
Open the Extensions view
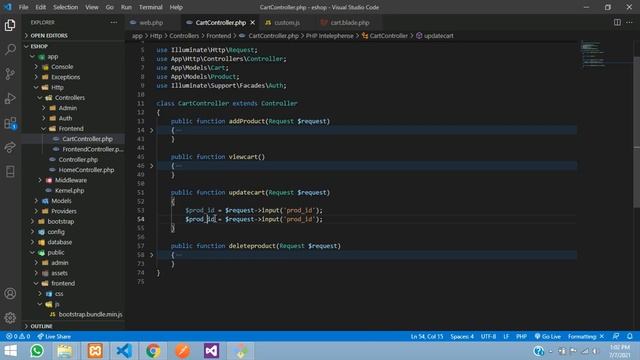(x=10, y=123)
